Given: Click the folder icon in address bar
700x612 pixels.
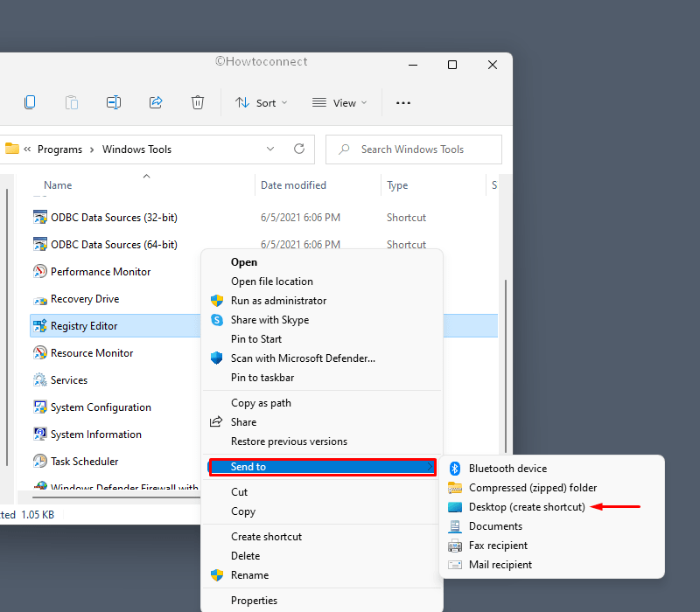Looking at the screenshot, I should point(12,149).
